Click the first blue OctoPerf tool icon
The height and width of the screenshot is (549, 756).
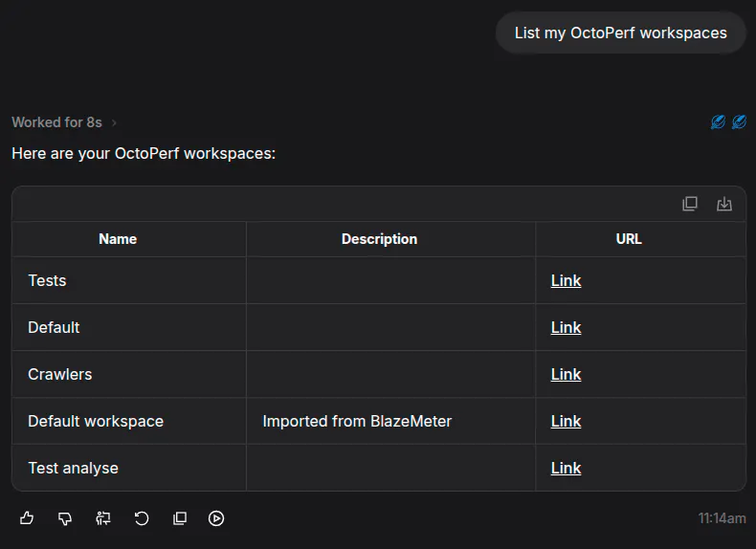(x=718, y=121)
